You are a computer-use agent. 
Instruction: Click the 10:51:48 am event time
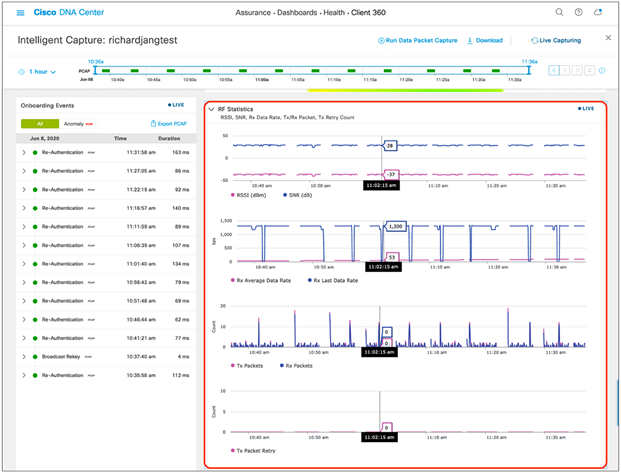[x=141, y=301]
